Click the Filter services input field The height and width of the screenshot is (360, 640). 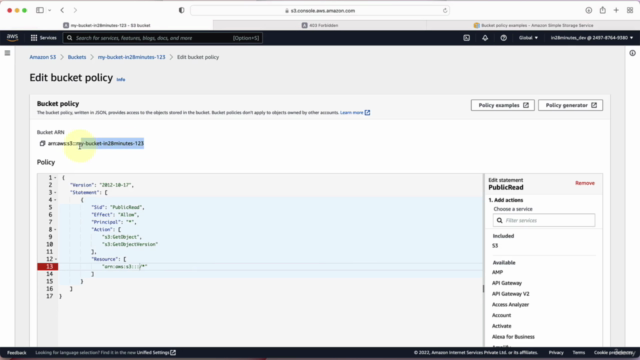coord(544,220)
